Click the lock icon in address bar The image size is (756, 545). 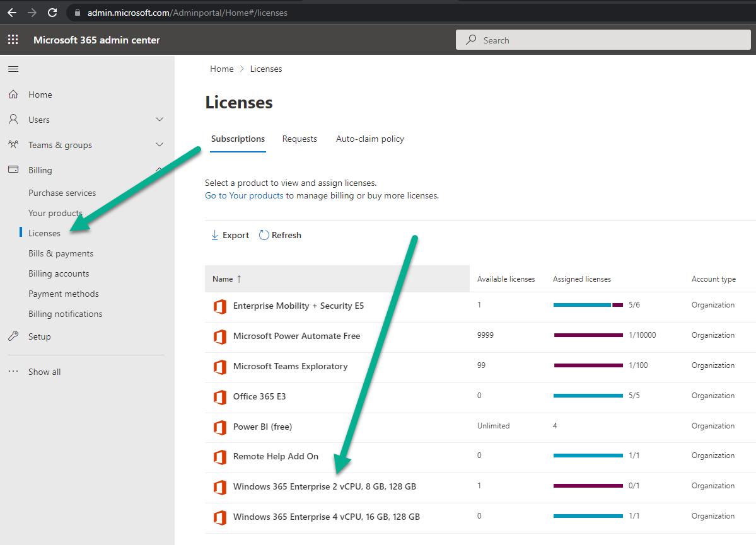tap(77, 13)
